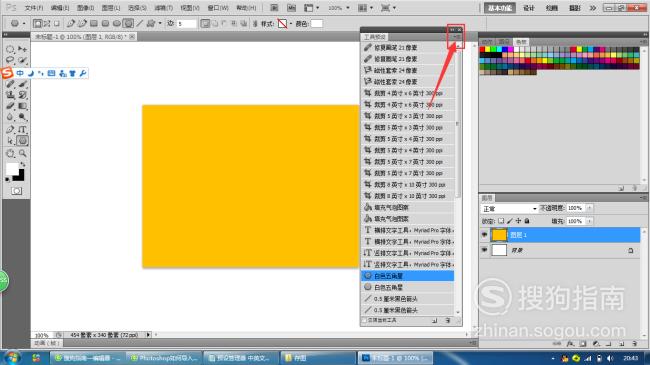Toggle Quick Mask mode
This screenshot has height=365, width=650.
pyautogui.click(x=17, y=191)
